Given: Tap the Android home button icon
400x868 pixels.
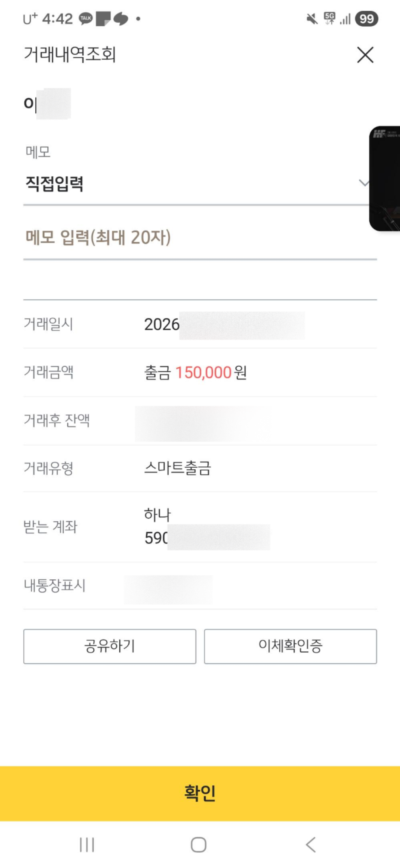Looking at the screenshot, I should click(x=198, y=844).
